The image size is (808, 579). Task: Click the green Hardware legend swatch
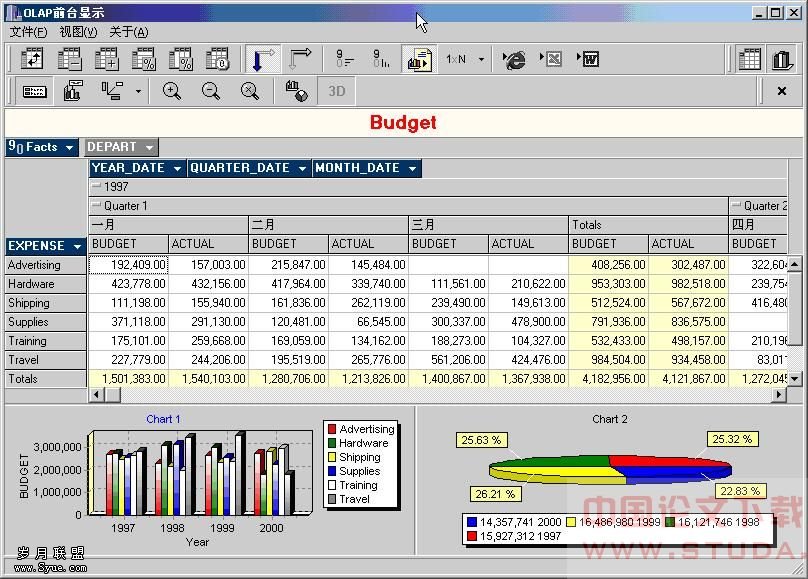pyautogui.click(x=332, y=443)
